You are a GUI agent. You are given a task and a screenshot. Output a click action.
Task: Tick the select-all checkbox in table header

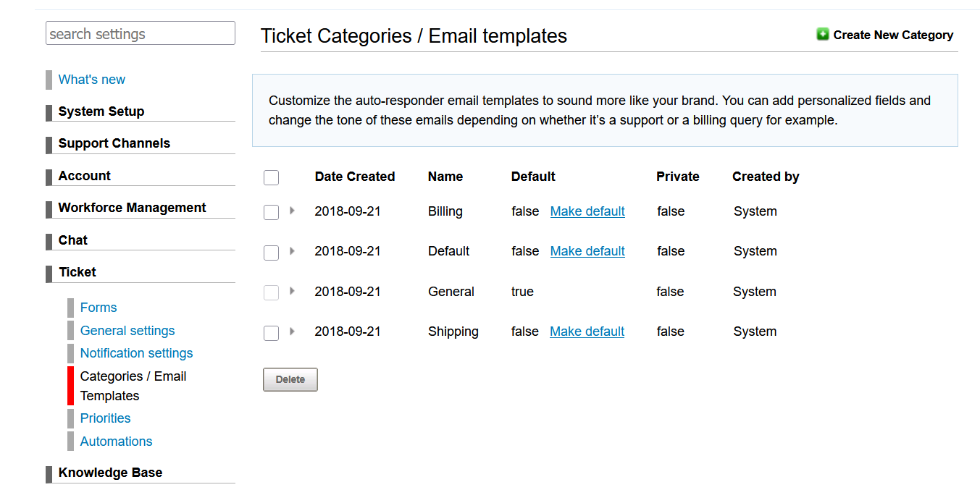point(271,177)
